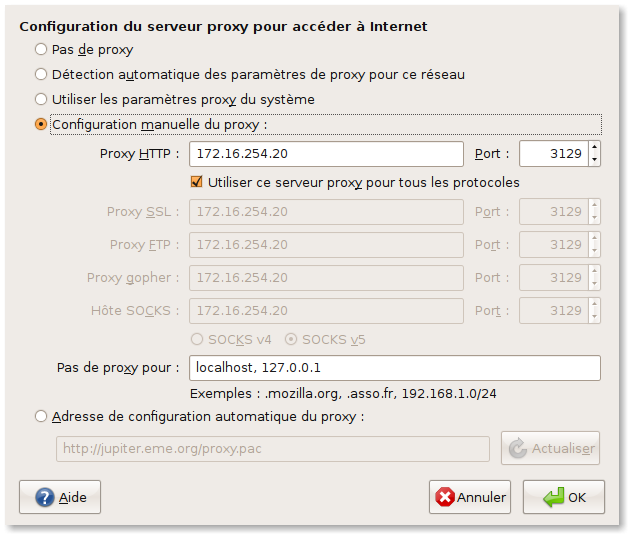Select automatic proxy detection for this network
Screen dimensions: 628x534
(x=41, y=74)
